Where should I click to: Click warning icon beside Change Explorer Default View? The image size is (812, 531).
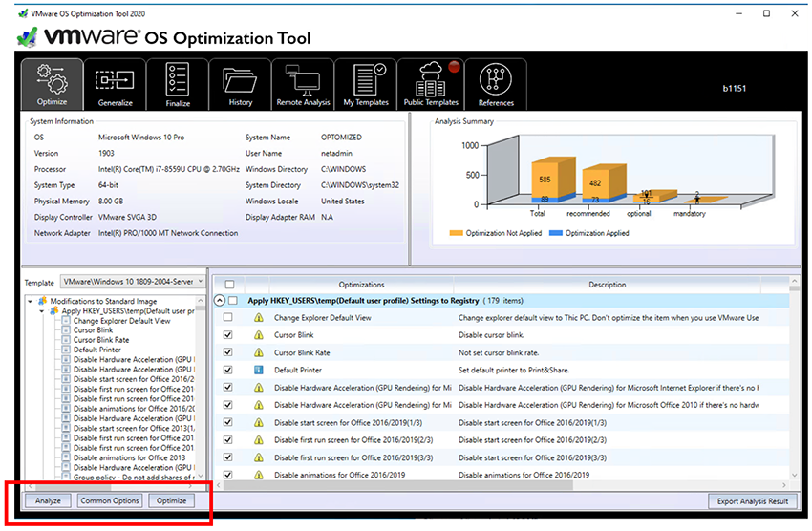259,318
